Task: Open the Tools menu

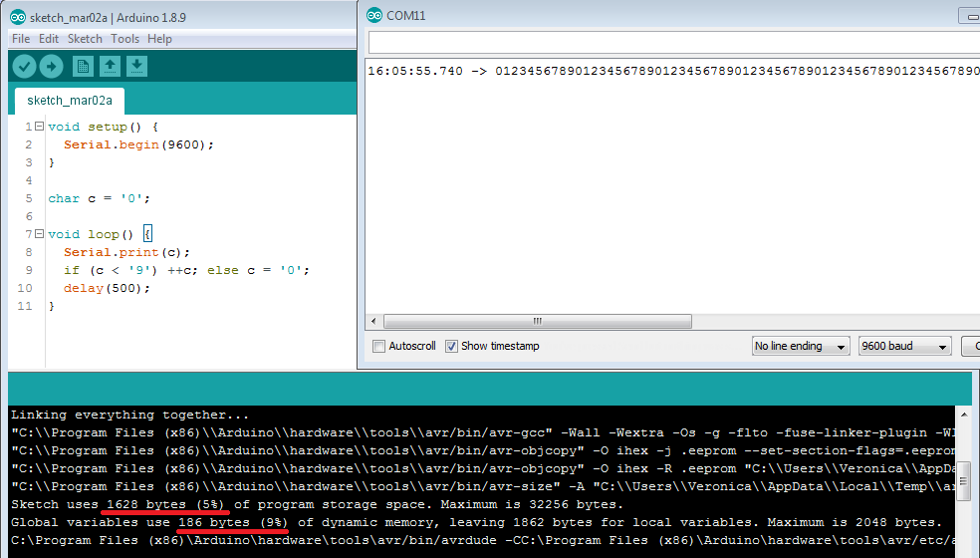Action: point(125,39)
